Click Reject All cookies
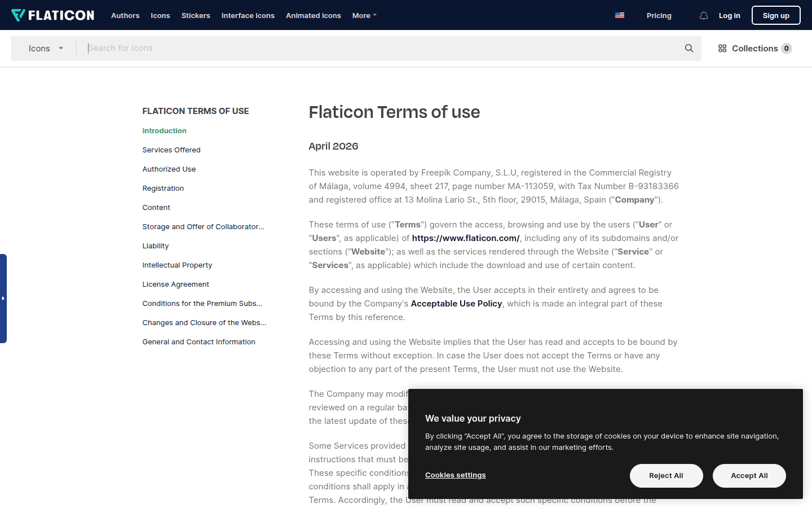The image size is (812, 508). (666, 476)
